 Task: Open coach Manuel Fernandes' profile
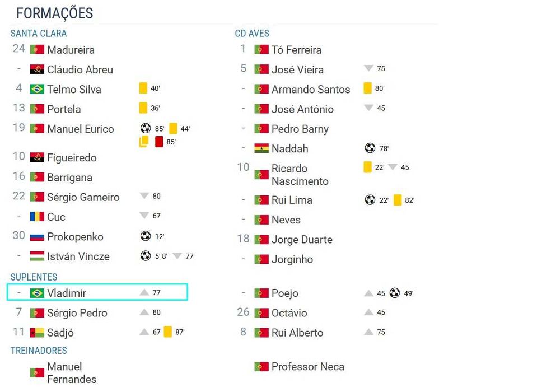click(x=72, y=373)
